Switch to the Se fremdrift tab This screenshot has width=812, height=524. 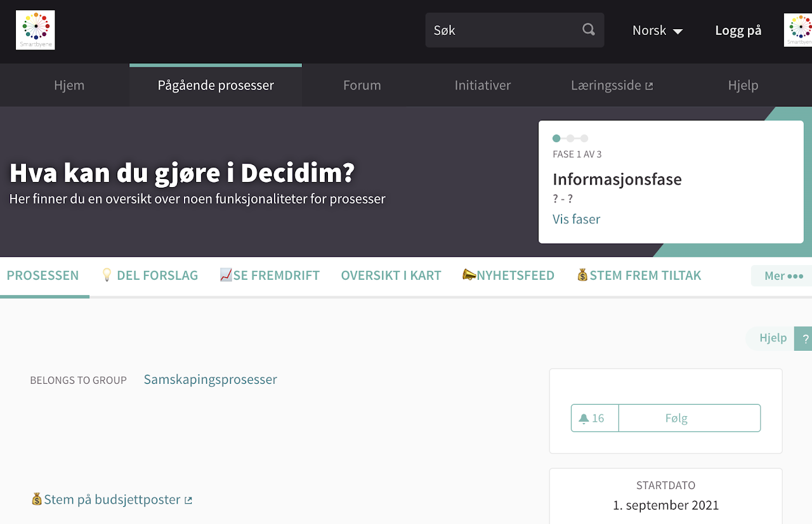(270, 275)
